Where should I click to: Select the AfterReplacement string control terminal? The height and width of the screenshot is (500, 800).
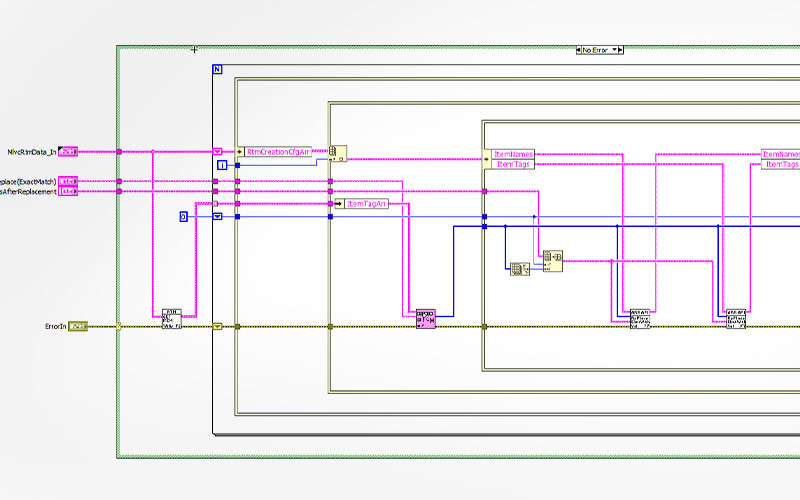[67, 191]
